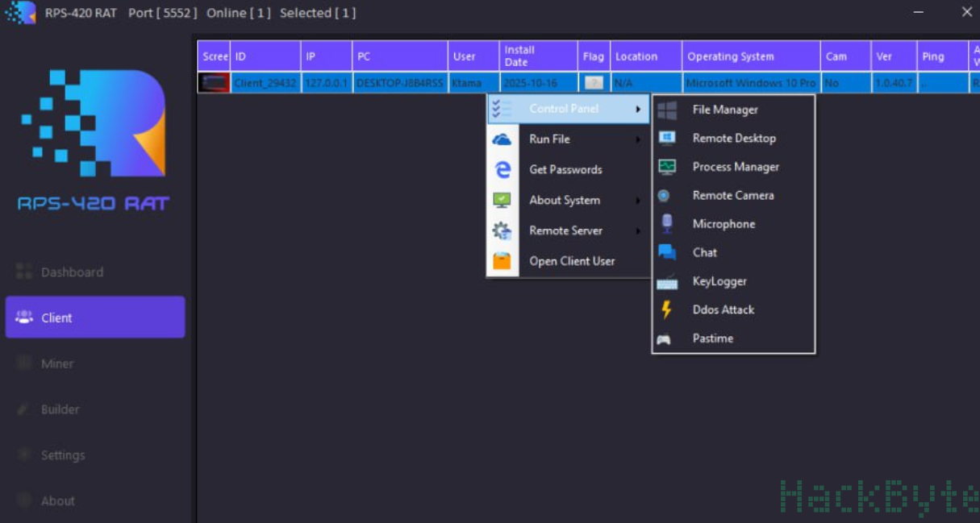Click the webcam icon for Remote Camera
The height and width of the screenshot is (523, 980).
664,196
